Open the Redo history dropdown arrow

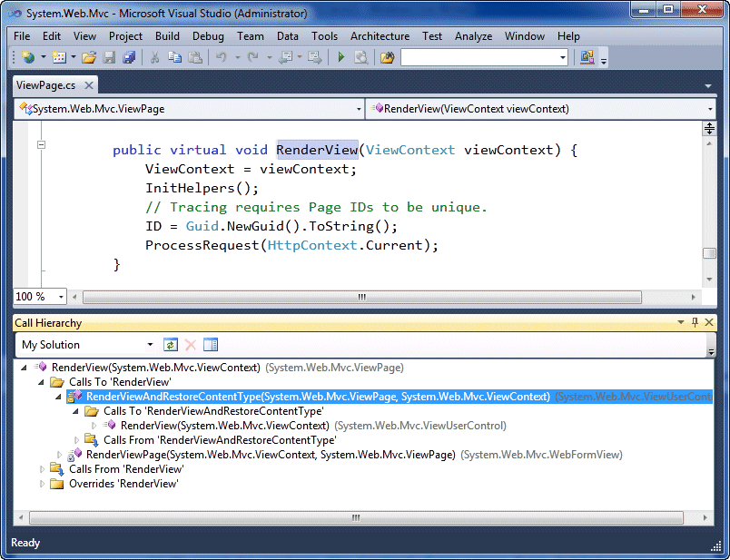270,57
